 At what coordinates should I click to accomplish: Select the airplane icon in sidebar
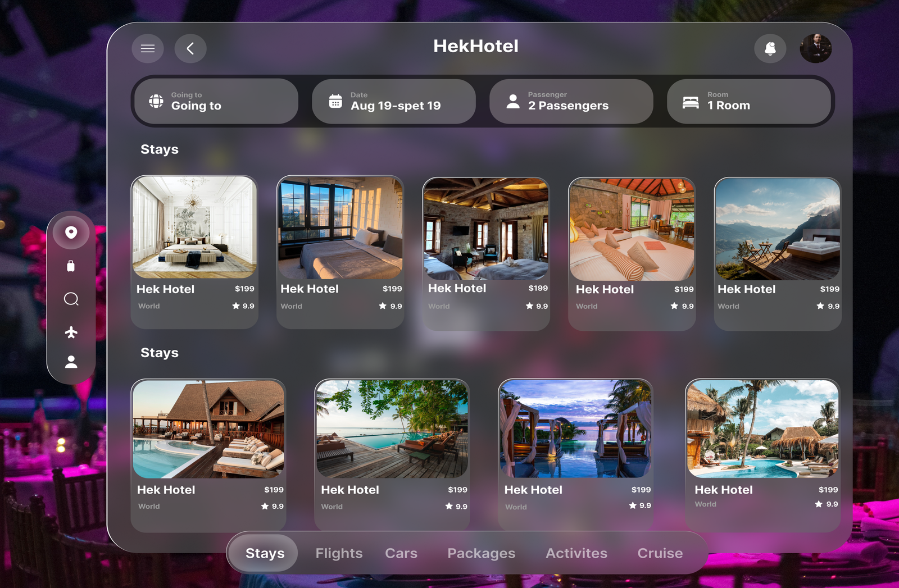tap(71, 332)
